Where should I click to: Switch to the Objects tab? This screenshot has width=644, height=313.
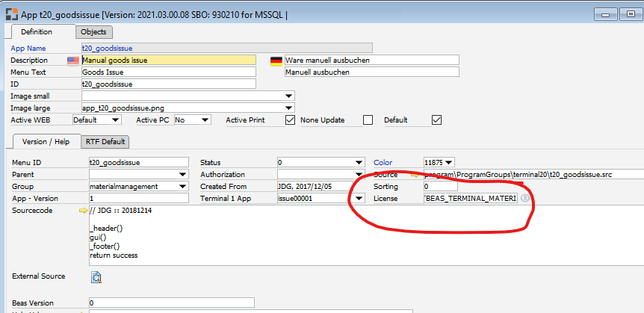point(94,31)
